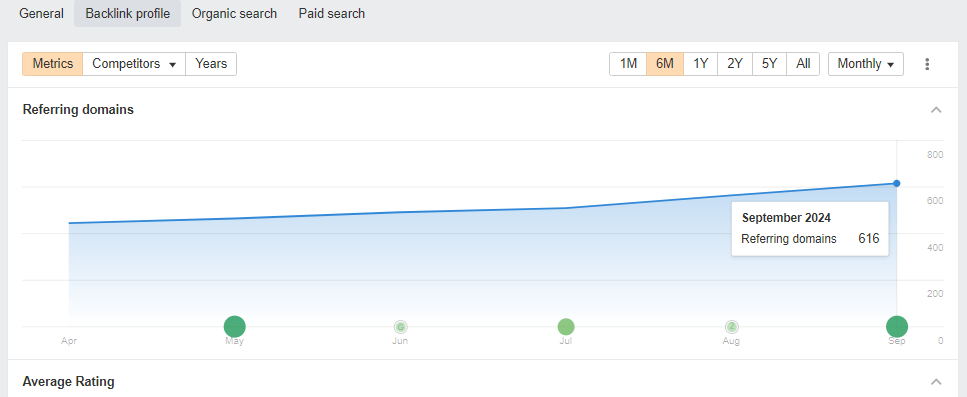Image resolution: width=967 pixels, height=397 pixels.
Task: Click the large green event marker at May
Action: pos(234,327)
